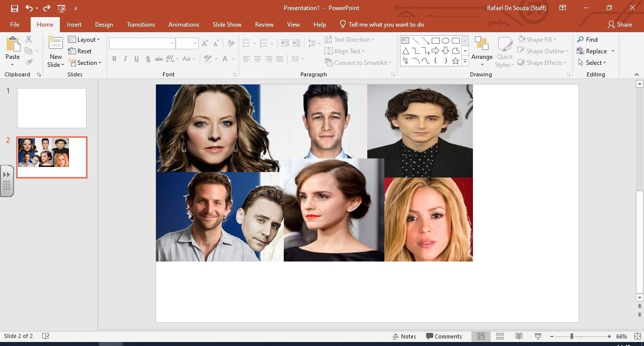The width and height of the screenshot is (644, 346).
Task: Toggle Normal view button
Action: (481, 336)
